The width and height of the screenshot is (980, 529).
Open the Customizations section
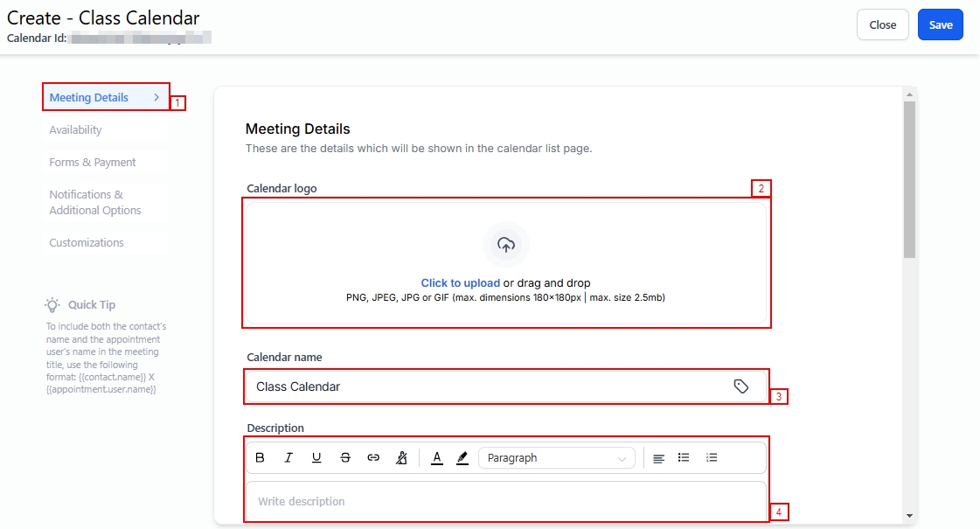click(87, 243)
